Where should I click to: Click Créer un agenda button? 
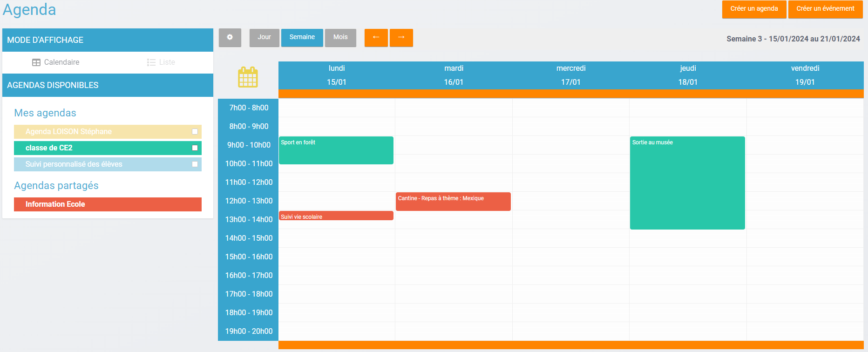coord(754,9)
